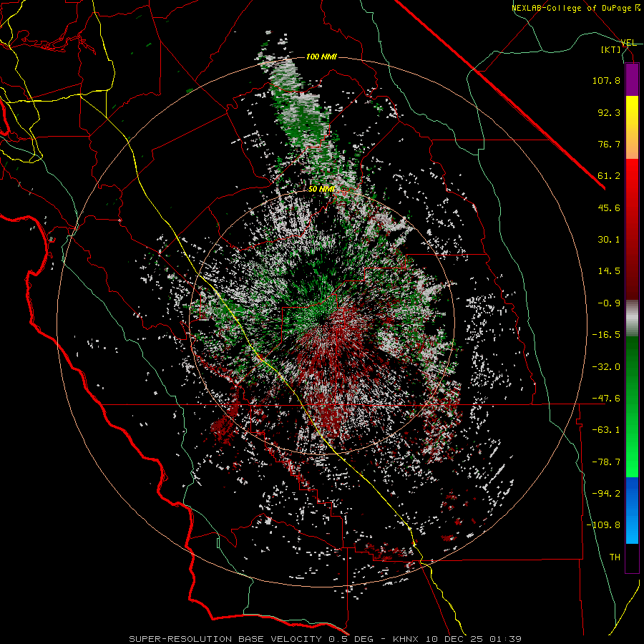Click the VEL legend title
The image size is (644, 644).
coord(629,43)
